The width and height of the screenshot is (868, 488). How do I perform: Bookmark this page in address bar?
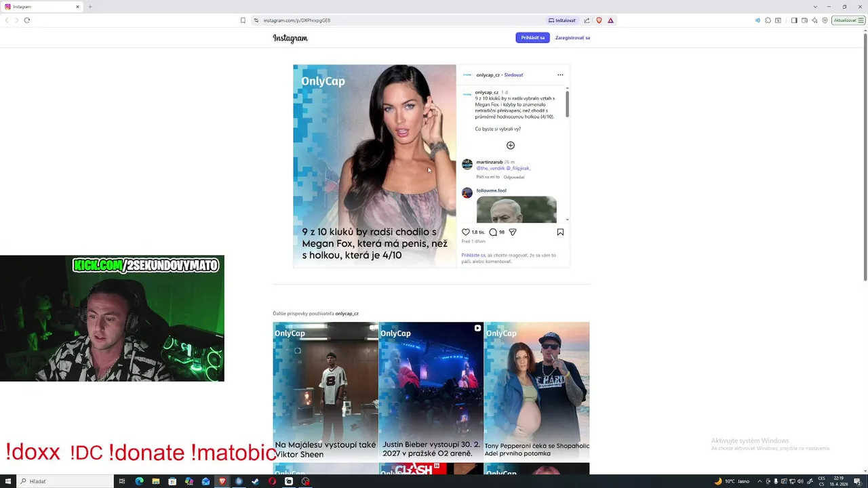tap(243, 20)
